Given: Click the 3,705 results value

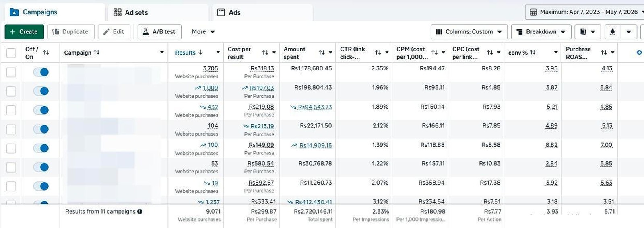Looking at the screenshot, I should (211, 69).
